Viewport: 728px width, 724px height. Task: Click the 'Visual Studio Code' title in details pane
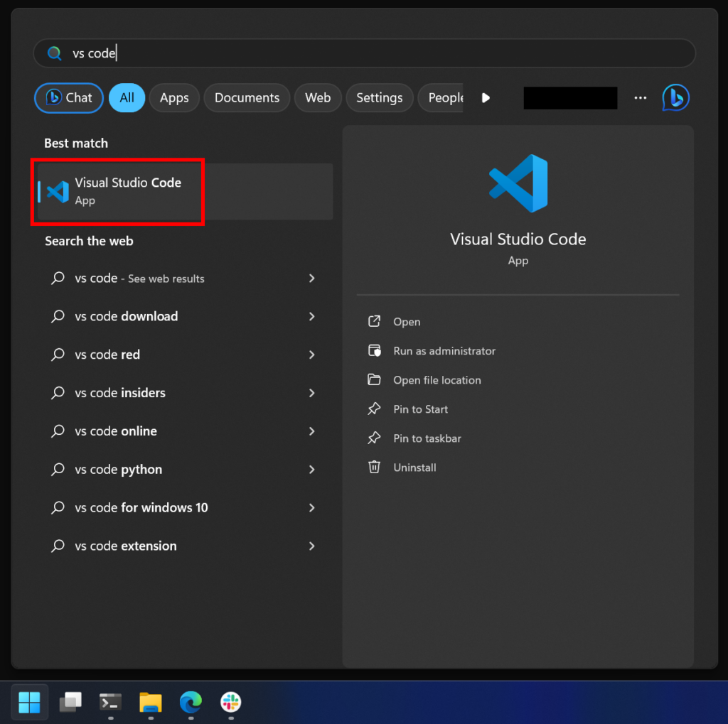(x=518, y=239)
